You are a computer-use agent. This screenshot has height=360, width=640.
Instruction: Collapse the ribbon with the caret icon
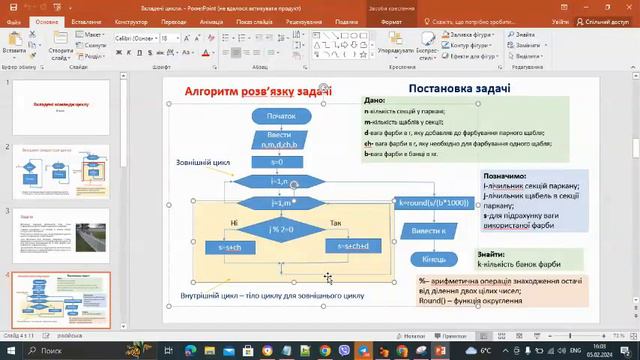pyautogui.click(x=633, y=67)
